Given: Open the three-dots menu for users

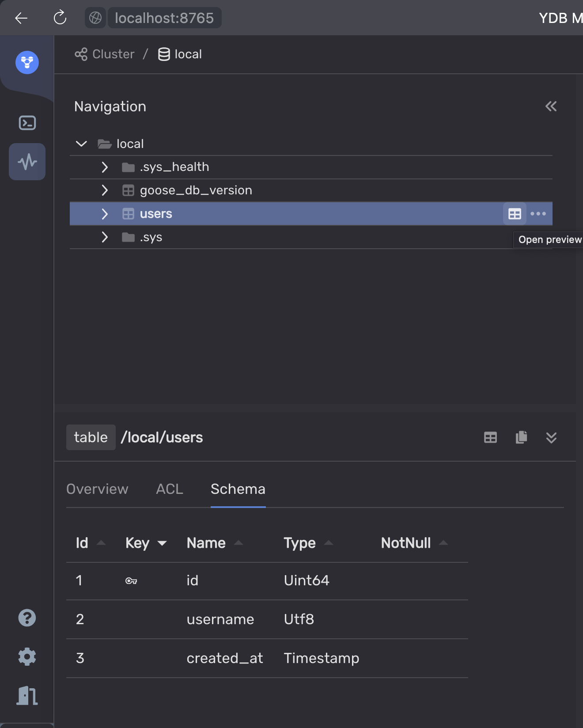Looking at the screenshot, I should 538,214.
